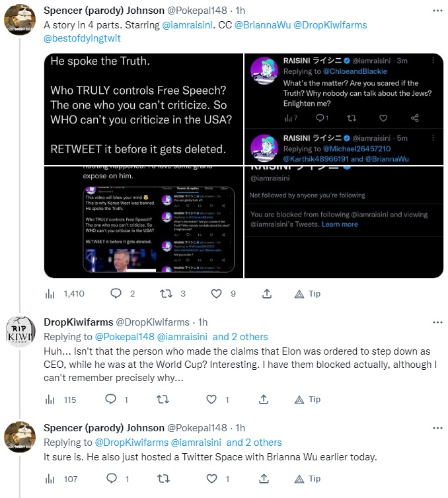Retweet the DropKiwifarms reply
Screen dimensions: 448x498
pos(163,400)
